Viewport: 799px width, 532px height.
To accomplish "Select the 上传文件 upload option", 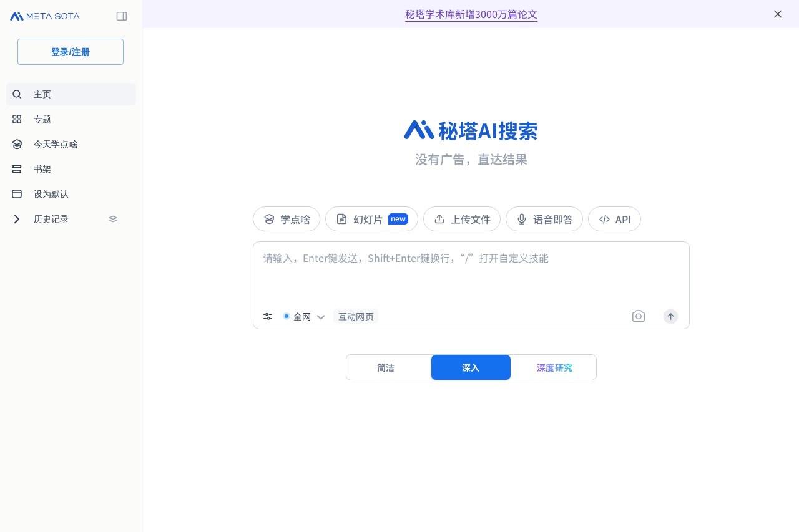I will click(x=462, y=219).
